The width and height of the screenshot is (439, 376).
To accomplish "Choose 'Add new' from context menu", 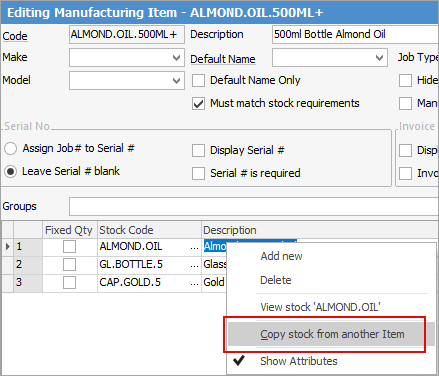I will click(x=331, y=256).
